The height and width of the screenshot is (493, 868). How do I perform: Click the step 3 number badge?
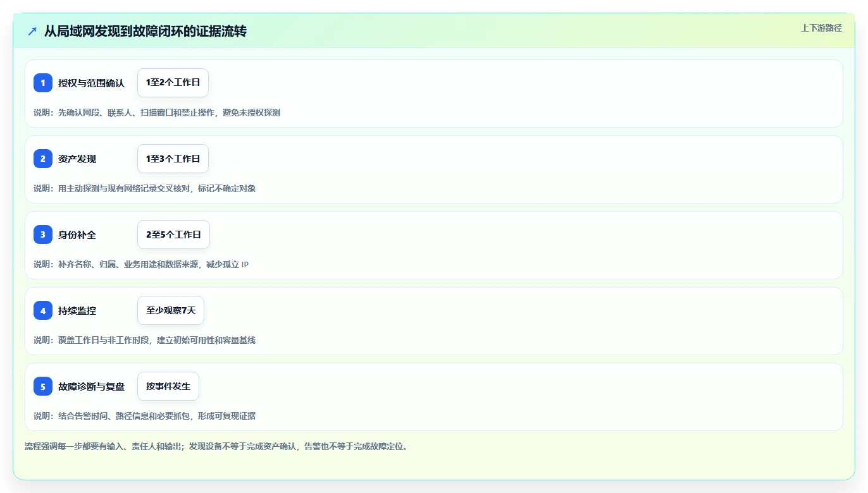tap(43, 234)
